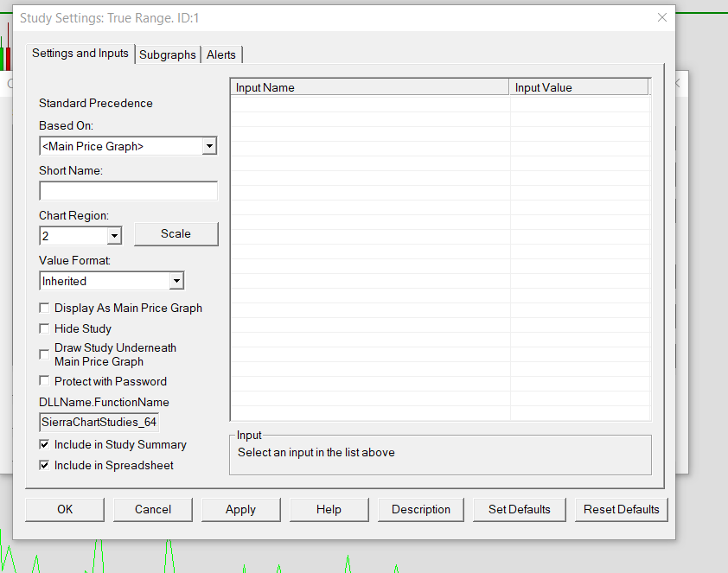Viewport: 728px width, 573px height.
Task: Click the Cancel button
Action: [153, 509]
